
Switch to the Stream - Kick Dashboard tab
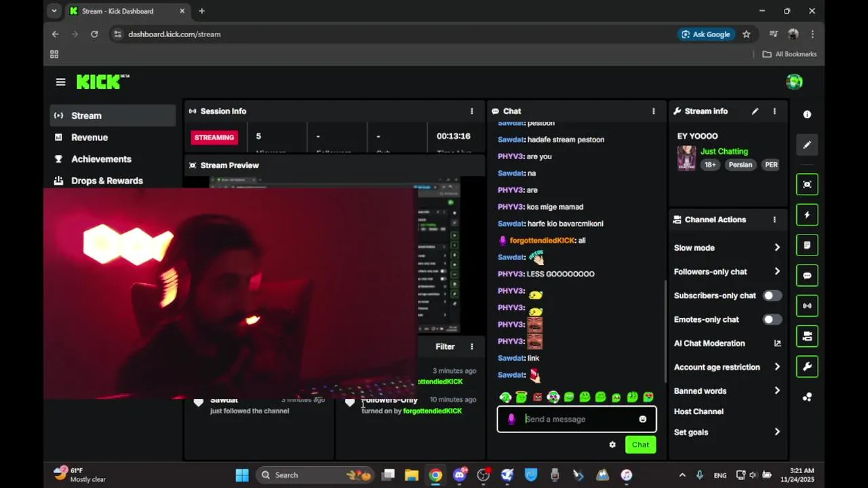click(x=127, y=11)
